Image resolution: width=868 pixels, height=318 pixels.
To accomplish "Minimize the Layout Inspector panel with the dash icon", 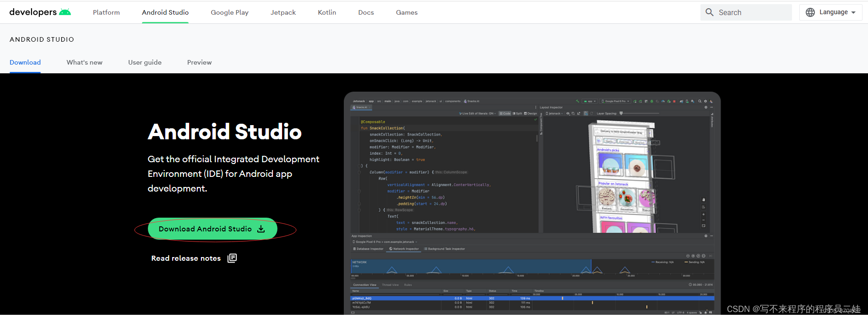I will tap(711, 107).
